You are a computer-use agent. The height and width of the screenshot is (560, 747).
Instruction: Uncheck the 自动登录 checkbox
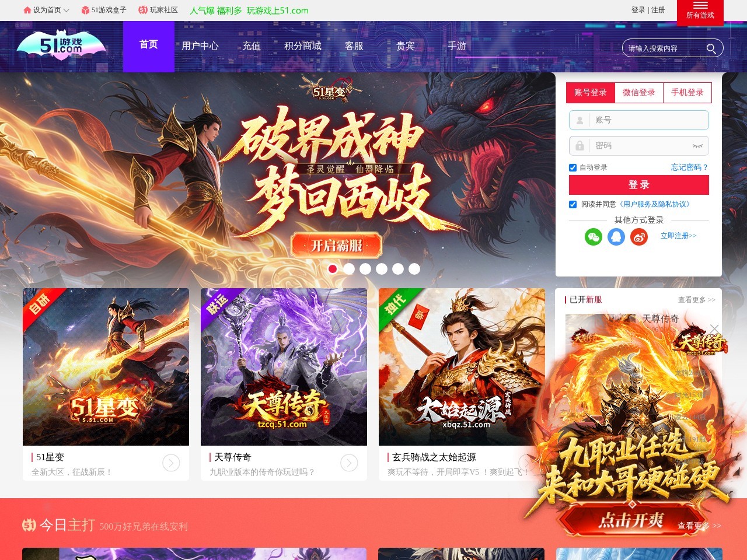pyautogui.click(x=573, y=167)
